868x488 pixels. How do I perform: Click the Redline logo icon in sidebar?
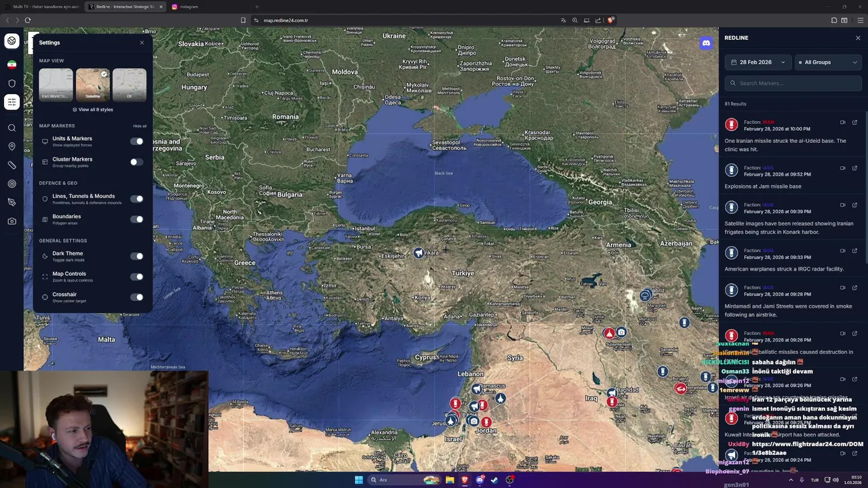coord(12,41)
